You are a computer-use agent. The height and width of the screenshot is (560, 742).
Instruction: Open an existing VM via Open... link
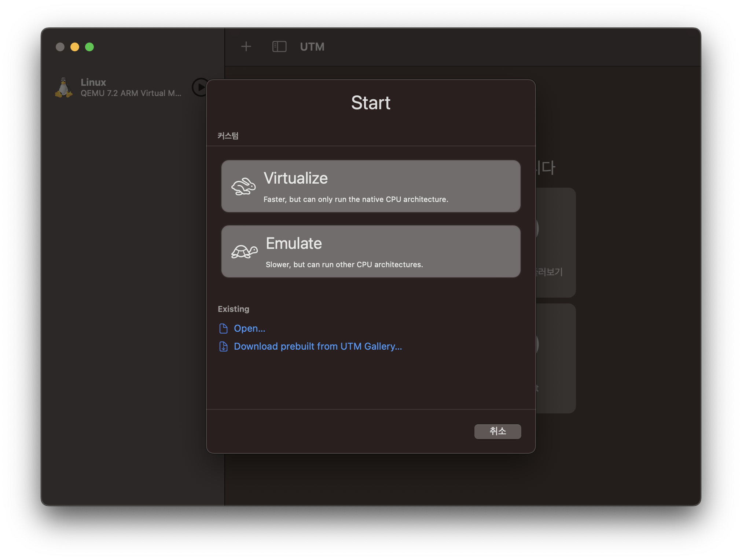249,328
